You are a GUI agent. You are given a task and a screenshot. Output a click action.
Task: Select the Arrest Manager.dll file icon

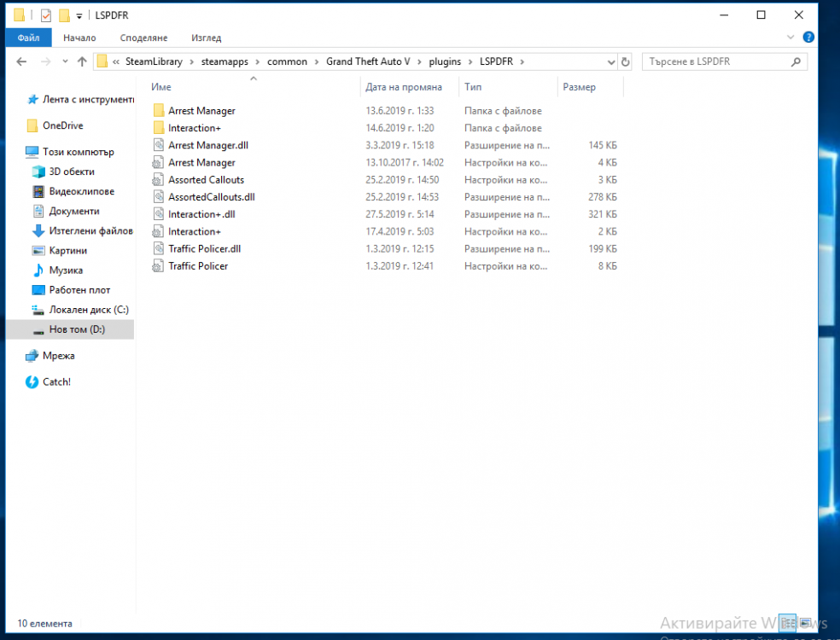tap(158, 145)
